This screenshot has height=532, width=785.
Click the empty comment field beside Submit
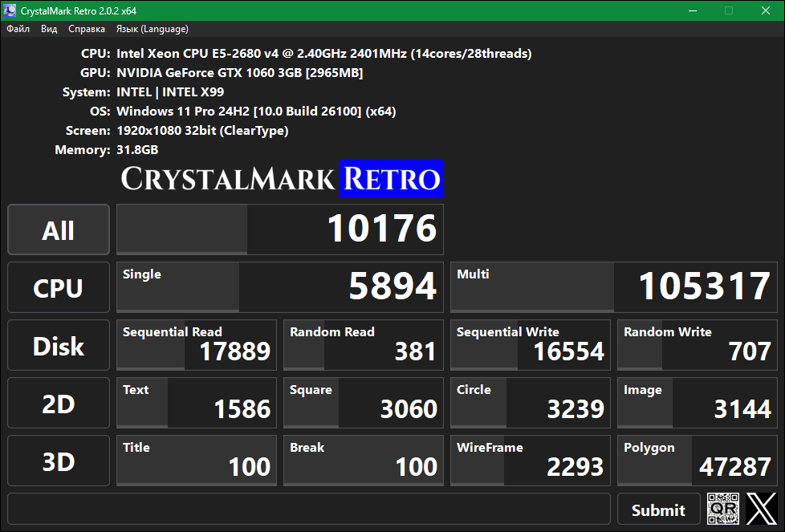tap(309, 509)
